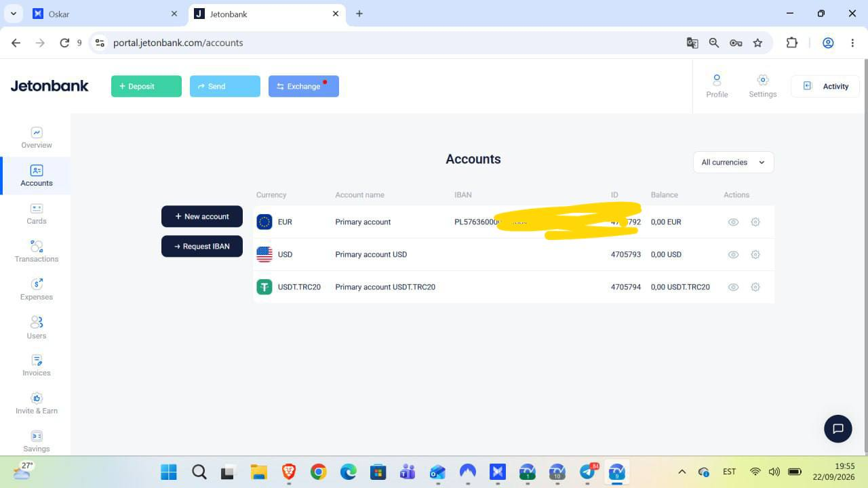Open settings for USDT.TRC20 account

[755, 287]
